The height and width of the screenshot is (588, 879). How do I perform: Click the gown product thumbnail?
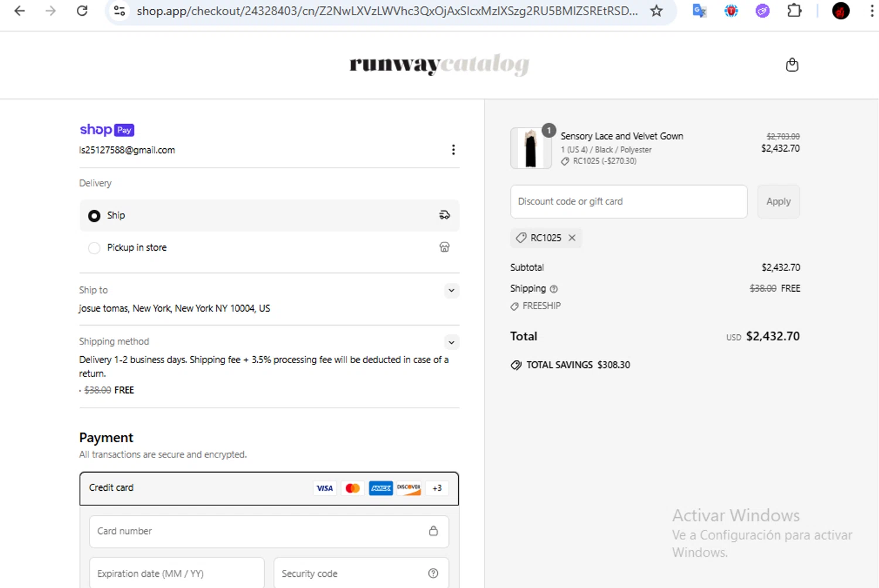point(530,148)
